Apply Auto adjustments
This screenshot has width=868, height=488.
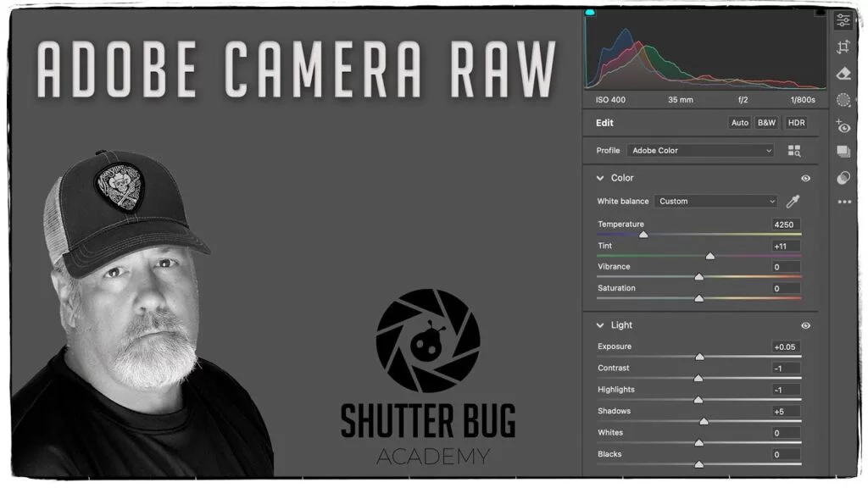pos(738,122)
